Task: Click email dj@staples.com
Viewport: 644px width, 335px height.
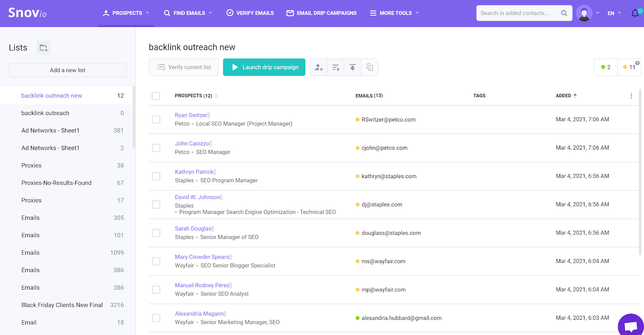Action: 382,205
